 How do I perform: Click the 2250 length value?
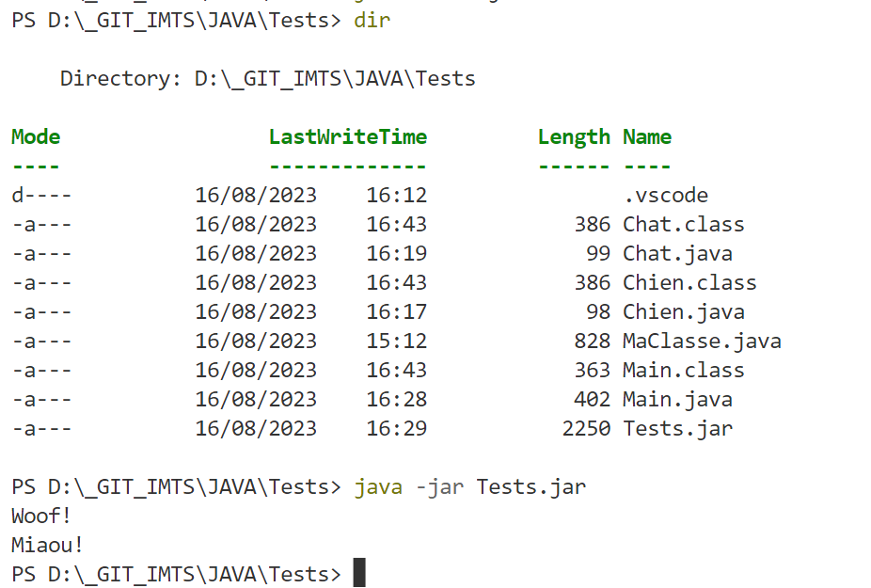tap(586, 429)
